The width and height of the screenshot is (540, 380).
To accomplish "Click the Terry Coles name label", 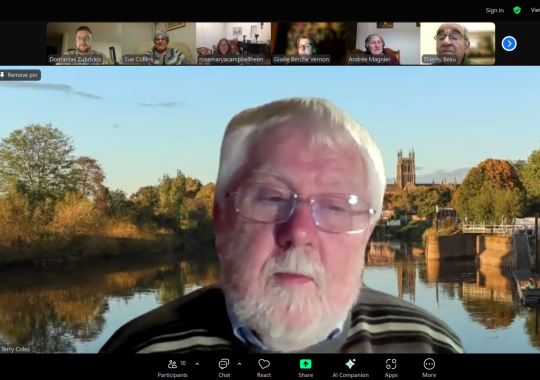I will (15, 349).
